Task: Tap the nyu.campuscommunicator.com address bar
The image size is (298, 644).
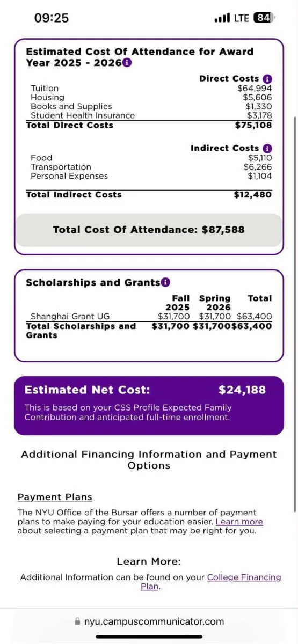Action: tap(149, 621)
